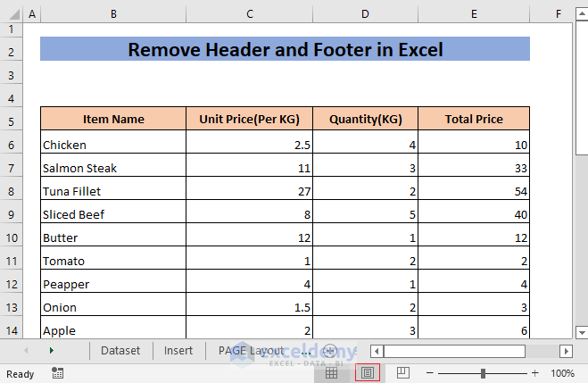The height and width of the screenshot is (383, 588).
Task: Open the PAGE Layout sheet tab
Action: [252, 351]
